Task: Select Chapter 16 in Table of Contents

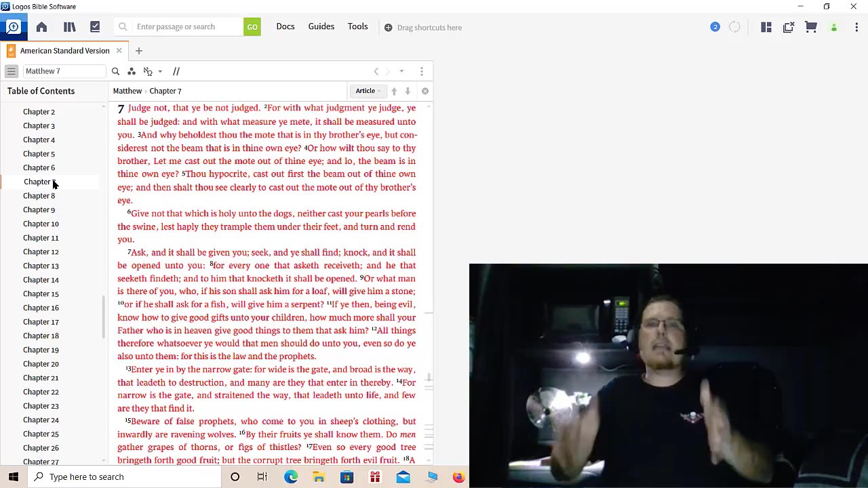Action: click(41, 308)
